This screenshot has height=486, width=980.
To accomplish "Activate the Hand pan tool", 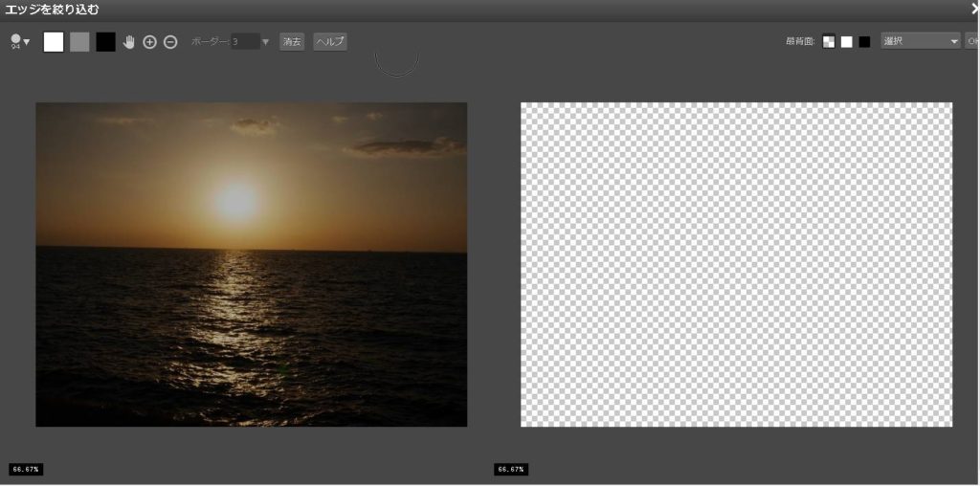I will (129, 42).
